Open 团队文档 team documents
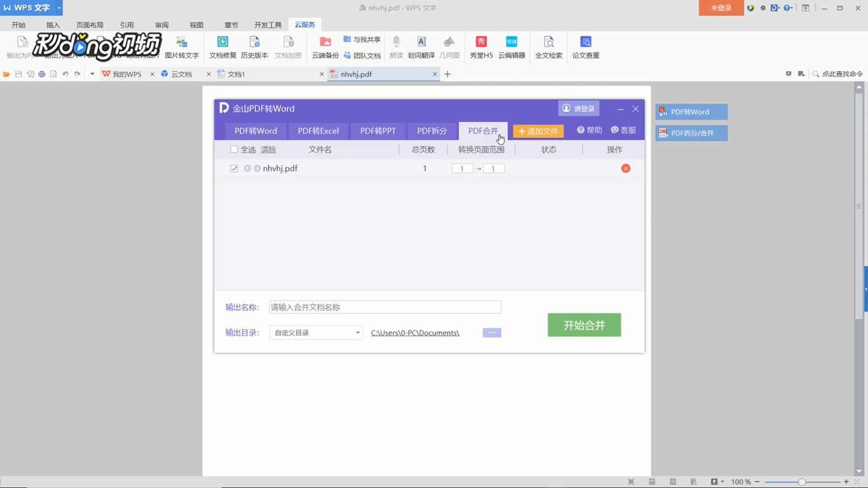 pyautogui.click(x=362, y=55)
